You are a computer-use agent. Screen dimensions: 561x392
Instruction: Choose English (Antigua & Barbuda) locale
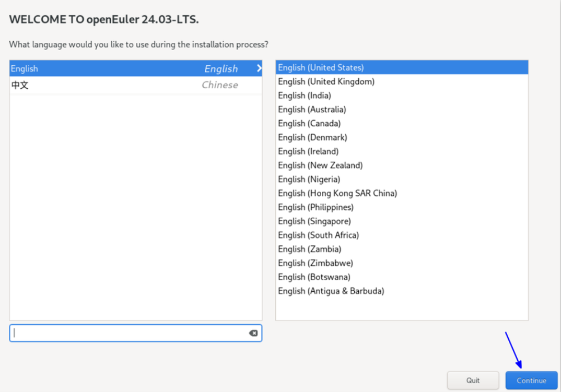coord(402,291)
